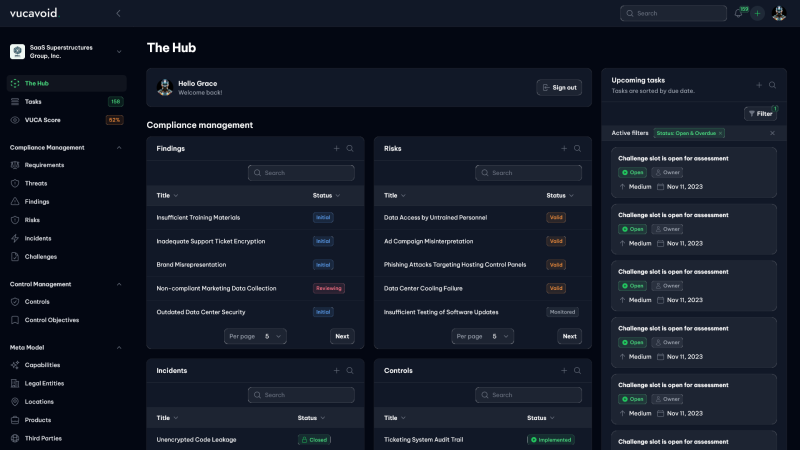This screenshot has width=800, height=450.
Task: Open the Findings Per page dropdown
Action: (x=255, y=337)
